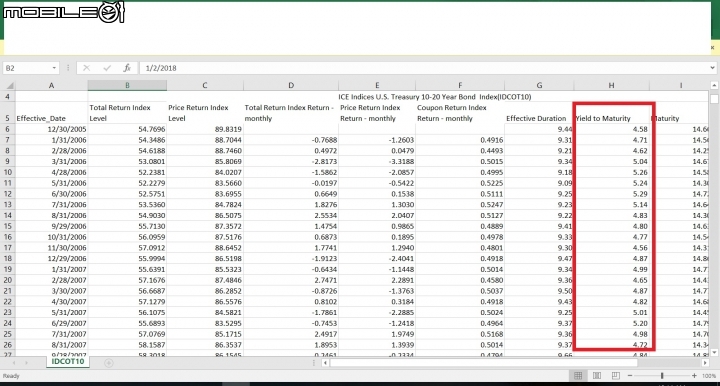Select yield cell 5.29

coord(611,194)
